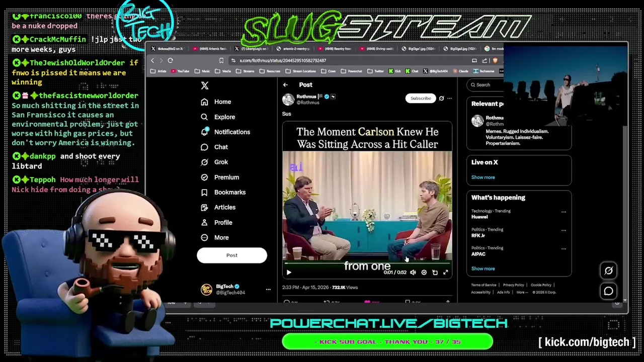The height and width of the screenshot is (362, 644).
Task: Click the Profile person icon
Action: click(x=204, y=222)
